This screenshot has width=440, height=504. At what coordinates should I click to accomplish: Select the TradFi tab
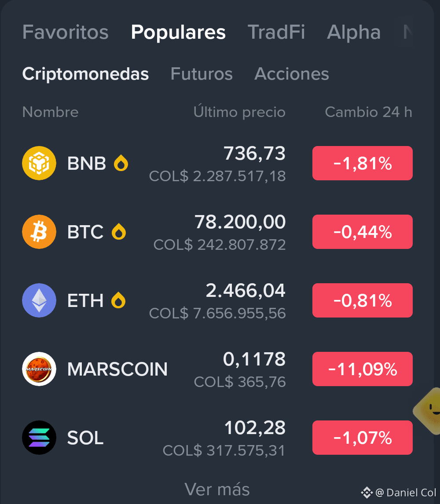[x=276, y=32]
